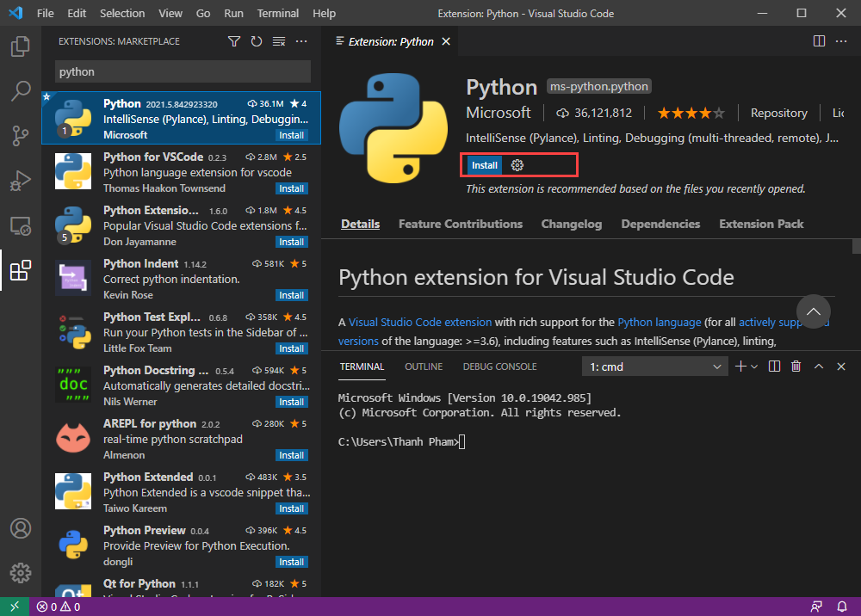
Task: Switch to the Changelog tab
Action: coord(572,224)
